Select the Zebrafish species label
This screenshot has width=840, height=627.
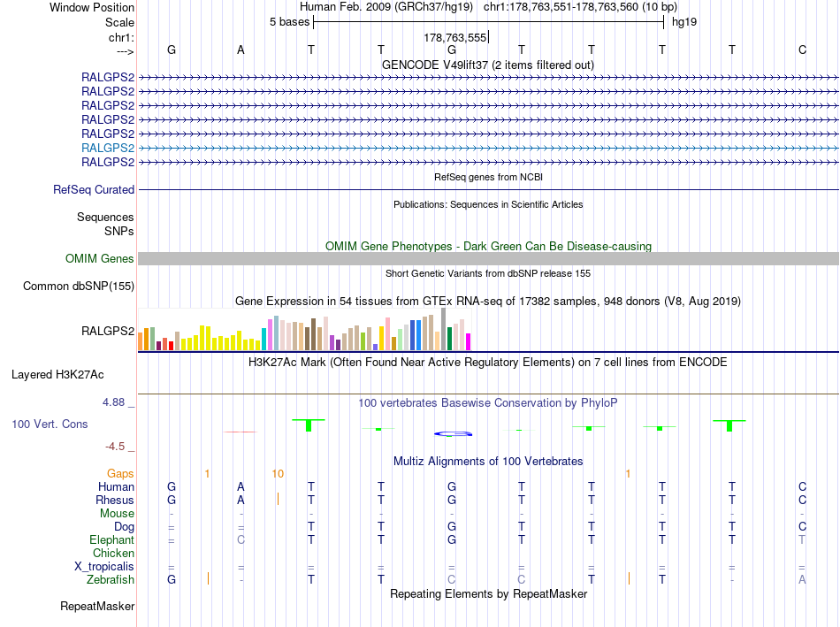111,580
